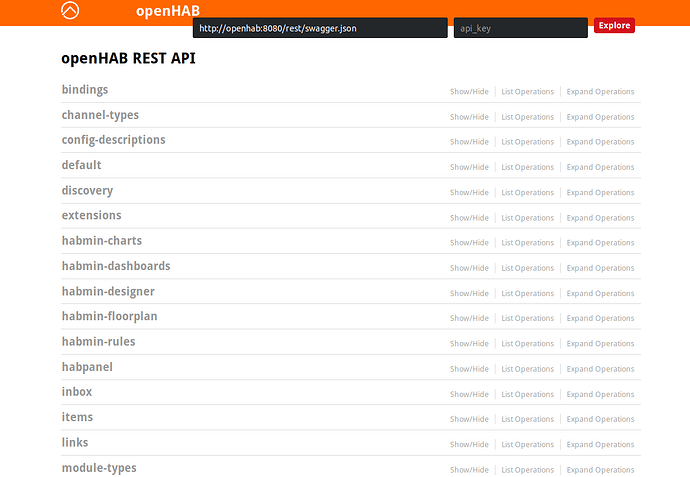Open the items API section

tap(77, 417)
